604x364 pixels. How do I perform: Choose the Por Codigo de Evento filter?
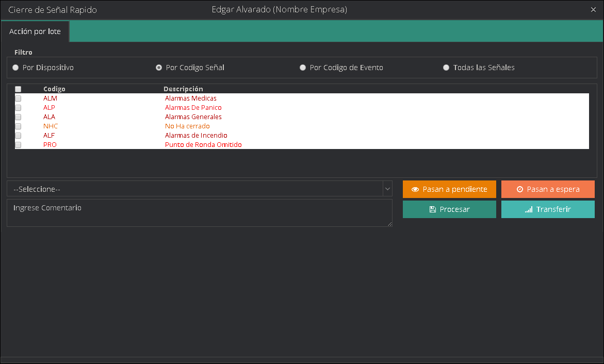pyautogui.click(x=303, y=68)
